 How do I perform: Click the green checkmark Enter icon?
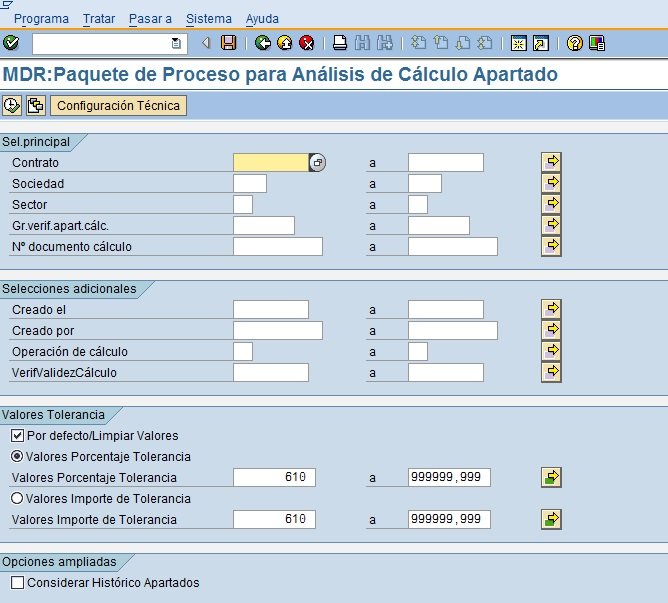(x=11, y=43)
